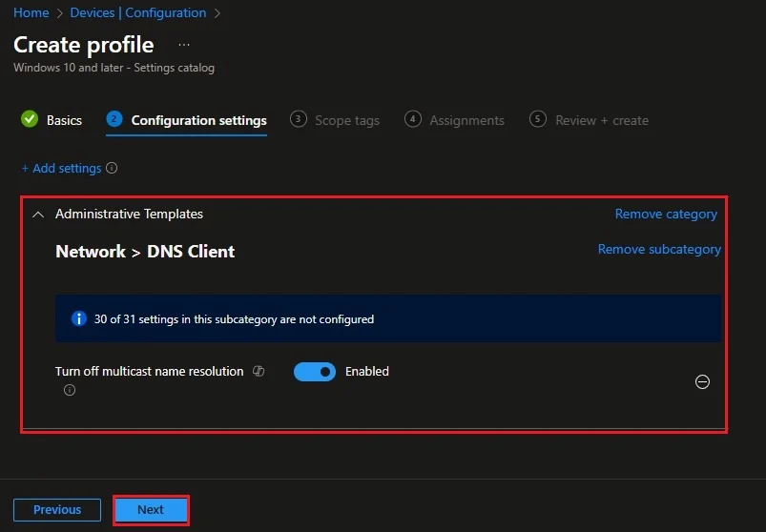This screenshot has height=532, width=766.
Task: Click the Enabled label by the toggle
Action: (367, 372)
